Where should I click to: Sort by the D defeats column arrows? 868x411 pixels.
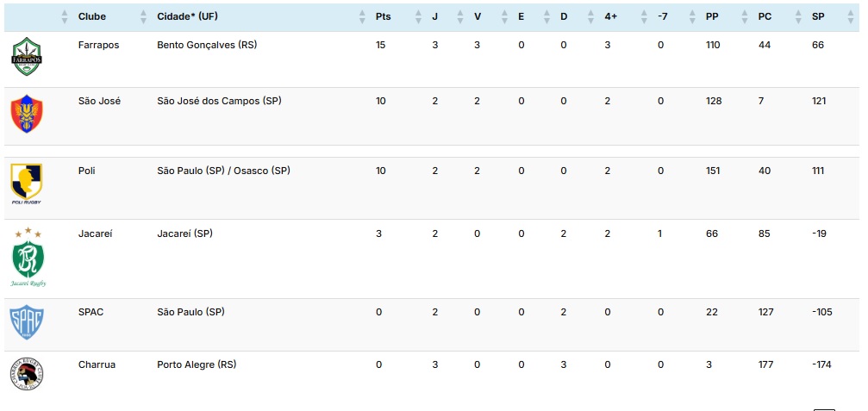(x=592, y=16)
